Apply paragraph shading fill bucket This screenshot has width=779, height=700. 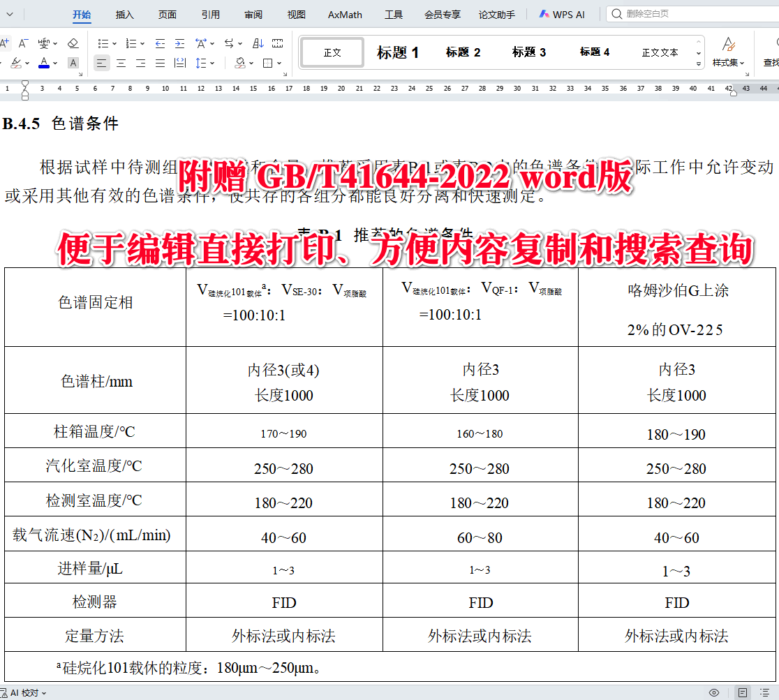click(240, 63)
